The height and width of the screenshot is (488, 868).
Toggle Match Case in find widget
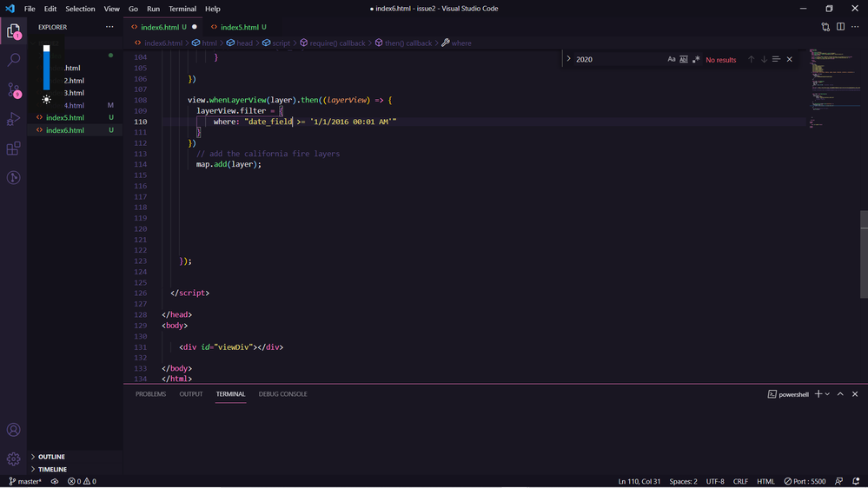(x=672, y=59)
